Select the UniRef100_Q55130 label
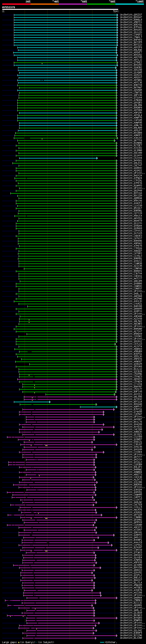 point(131,357)
